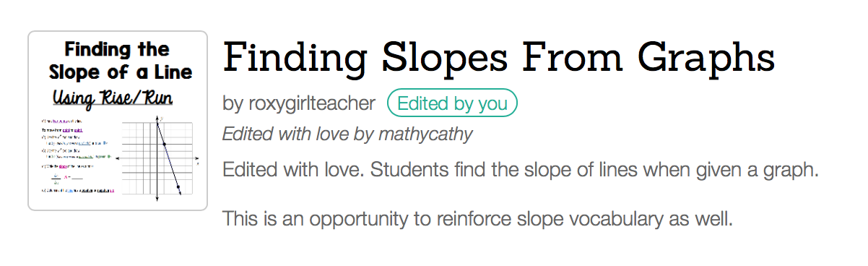868x266 pixels.
Task: Select the green Edited by you badge
Action: tap(452, 103)
